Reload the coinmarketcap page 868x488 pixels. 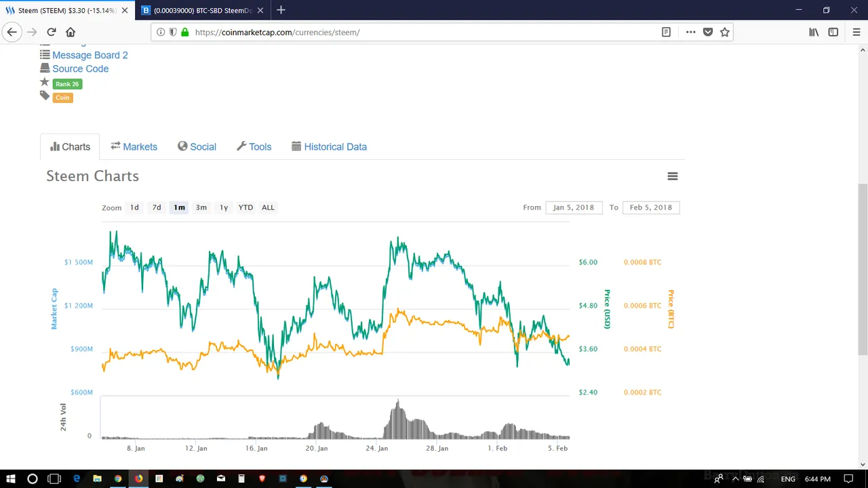point(51,32)
